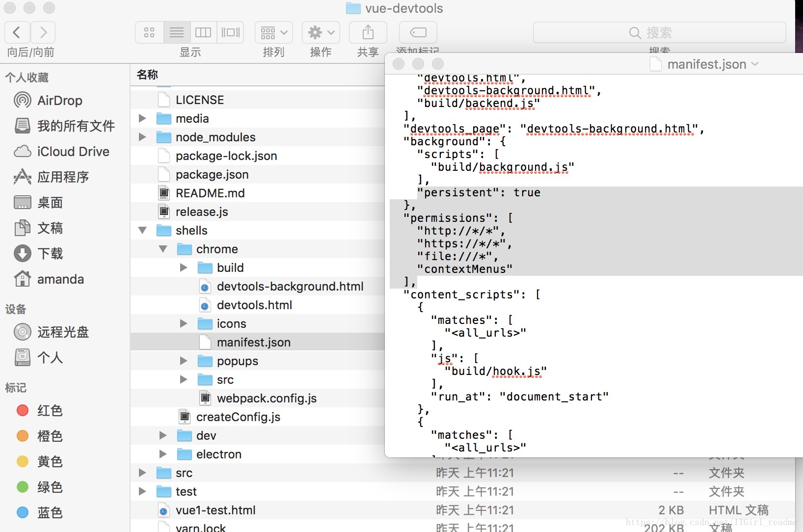Expand the build folder

pyautogui.click(x=184, y=267)
